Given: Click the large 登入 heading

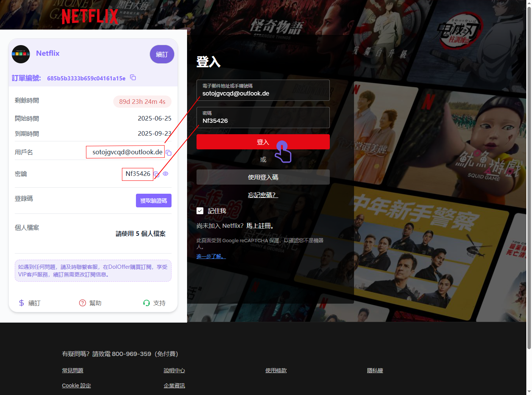Looking at the screenshot, I should coord(209,61).
